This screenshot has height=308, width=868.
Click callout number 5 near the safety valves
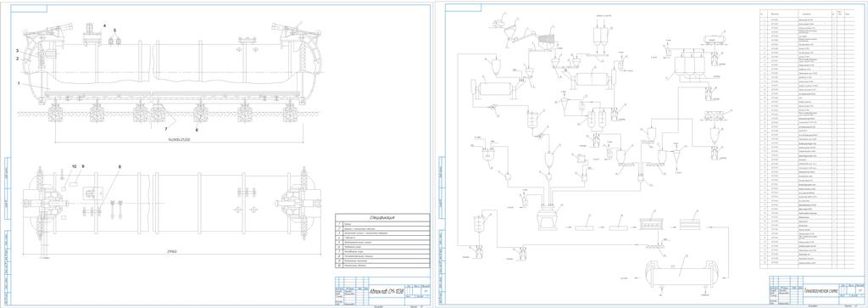click(115, 31)
